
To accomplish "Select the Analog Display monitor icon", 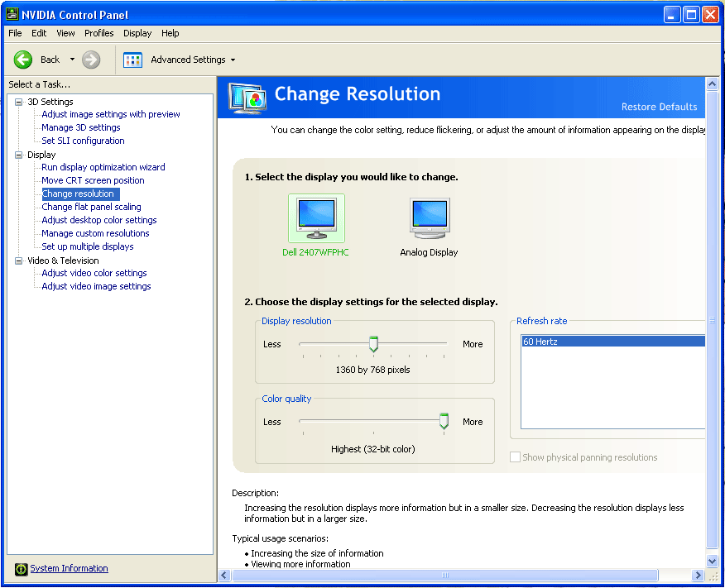I will pos(429,218).
